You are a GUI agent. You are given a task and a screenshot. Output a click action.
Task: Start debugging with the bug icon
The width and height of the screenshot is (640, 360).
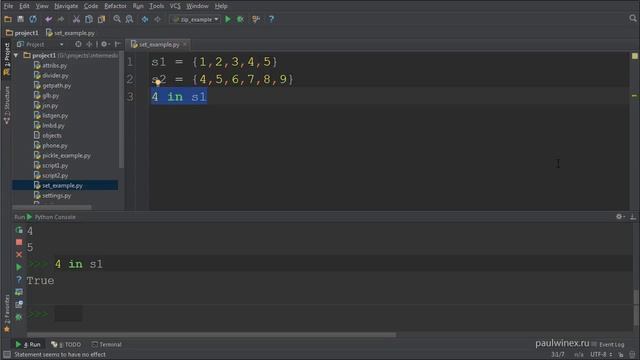pyautogui.click(x=240, y=19)
